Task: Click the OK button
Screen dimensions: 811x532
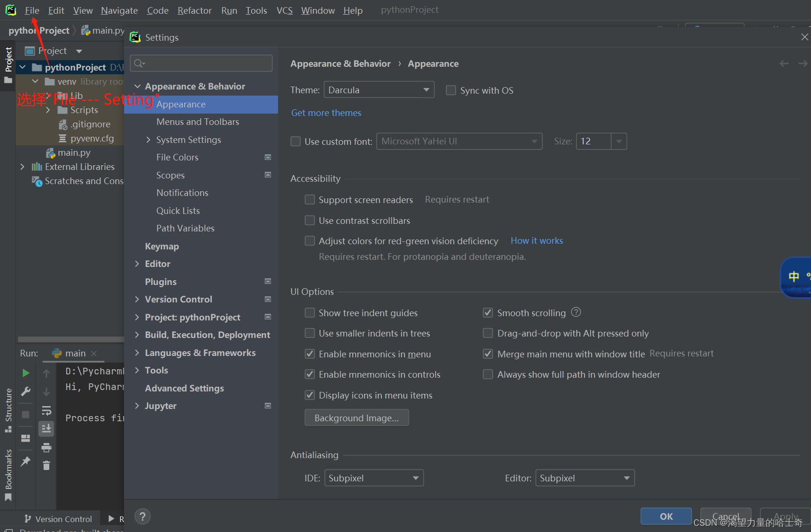Action: pyautogui.click(x=666, y=516)
